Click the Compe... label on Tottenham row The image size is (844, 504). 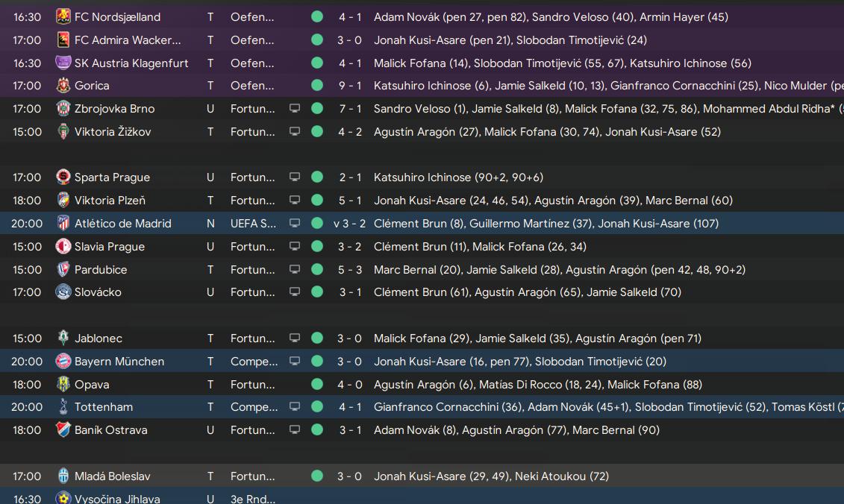(x=254, y=407)
